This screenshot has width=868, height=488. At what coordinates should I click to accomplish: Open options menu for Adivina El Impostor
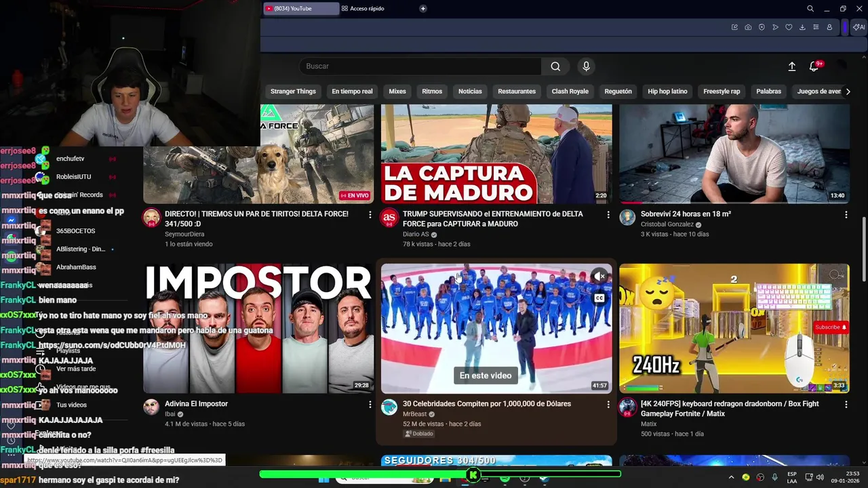click(370, 405)
